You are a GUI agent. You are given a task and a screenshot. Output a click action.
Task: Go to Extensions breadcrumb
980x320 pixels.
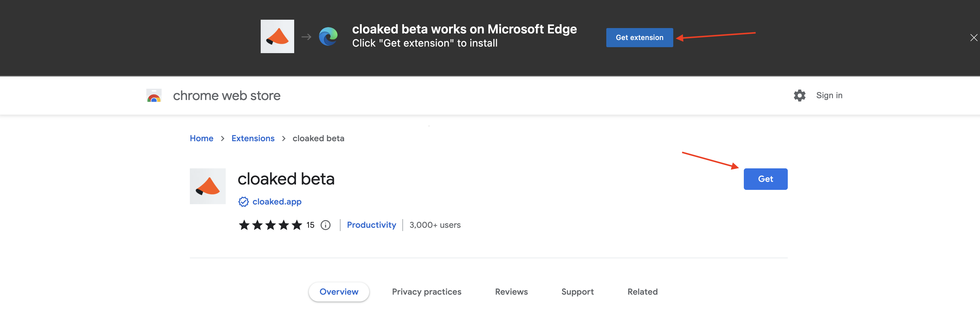253,138
